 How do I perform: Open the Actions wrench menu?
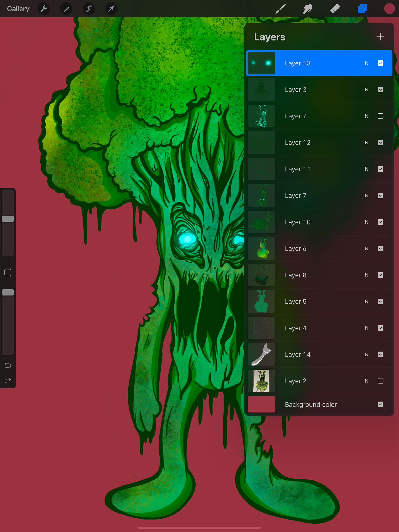point(44,9)
